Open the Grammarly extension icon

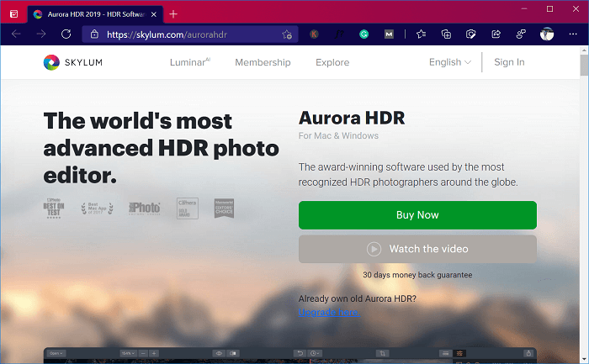coord(363,34)
